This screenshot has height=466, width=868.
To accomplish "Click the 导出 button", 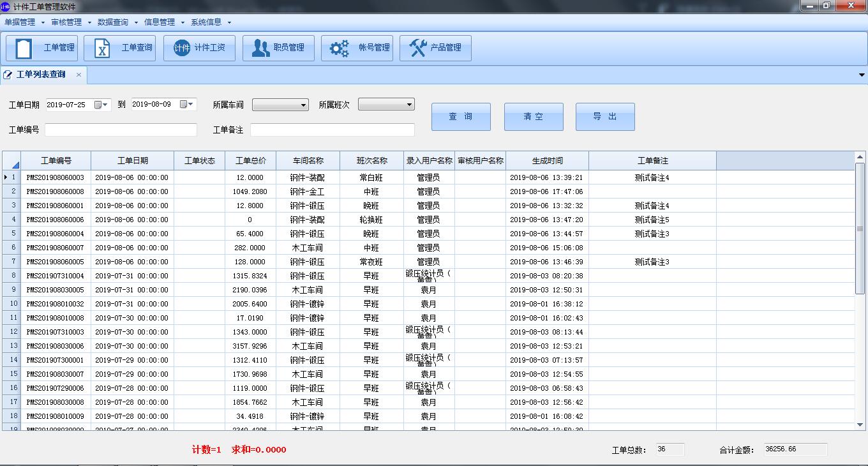I will point(605,117).
